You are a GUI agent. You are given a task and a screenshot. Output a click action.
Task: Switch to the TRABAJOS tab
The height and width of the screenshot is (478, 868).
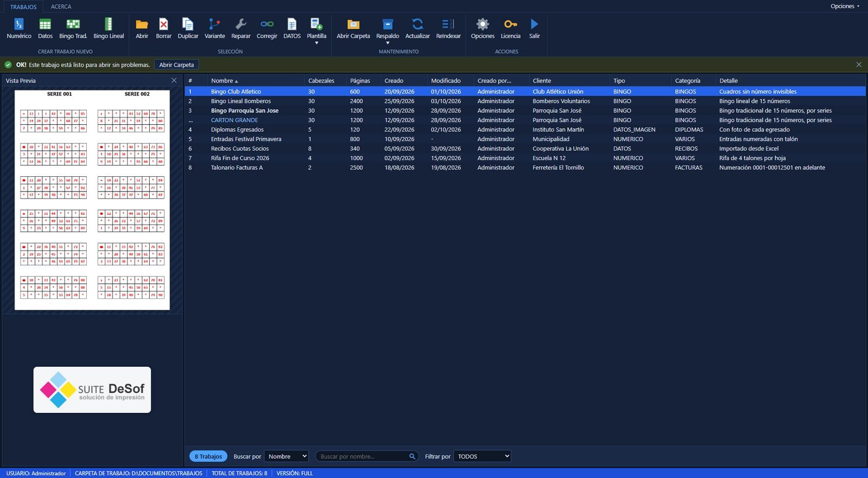[23, 7]
